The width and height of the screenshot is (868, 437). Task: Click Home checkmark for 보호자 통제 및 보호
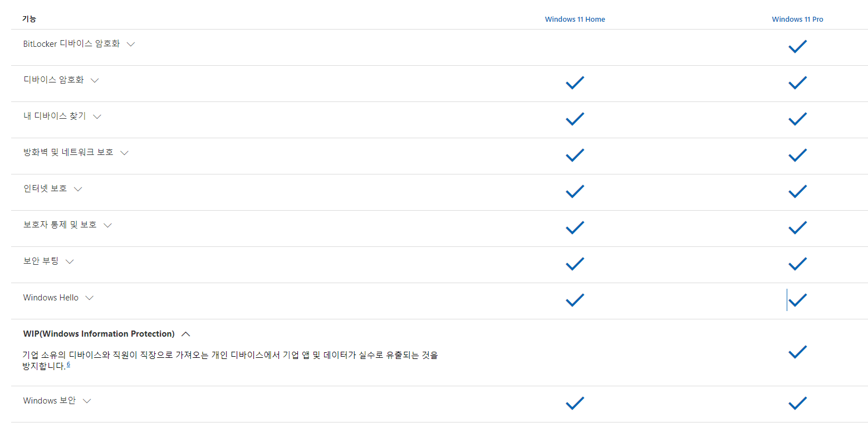tap(575, 227)
